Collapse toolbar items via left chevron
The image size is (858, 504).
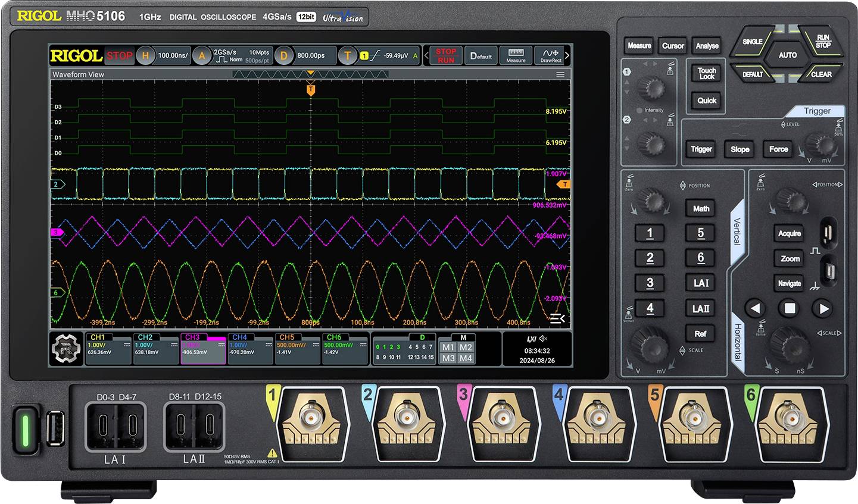coord(426,56)
